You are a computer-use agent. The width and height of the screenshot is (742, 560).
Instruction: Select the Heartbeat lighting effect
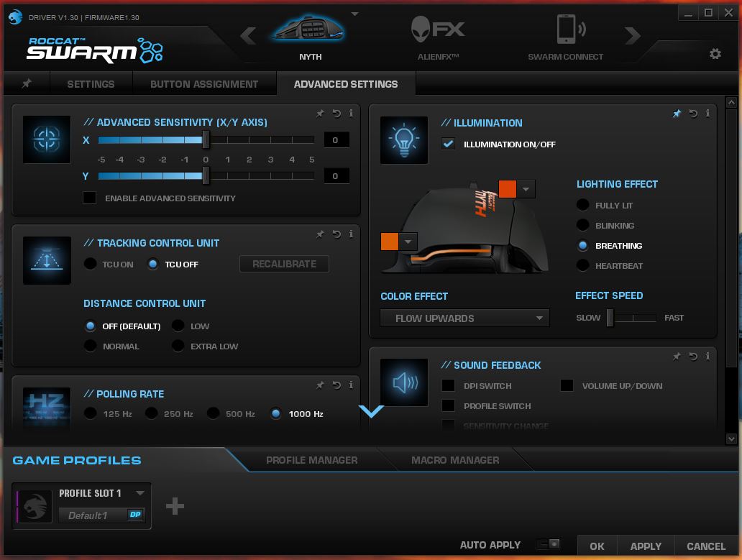click(582, 265)
